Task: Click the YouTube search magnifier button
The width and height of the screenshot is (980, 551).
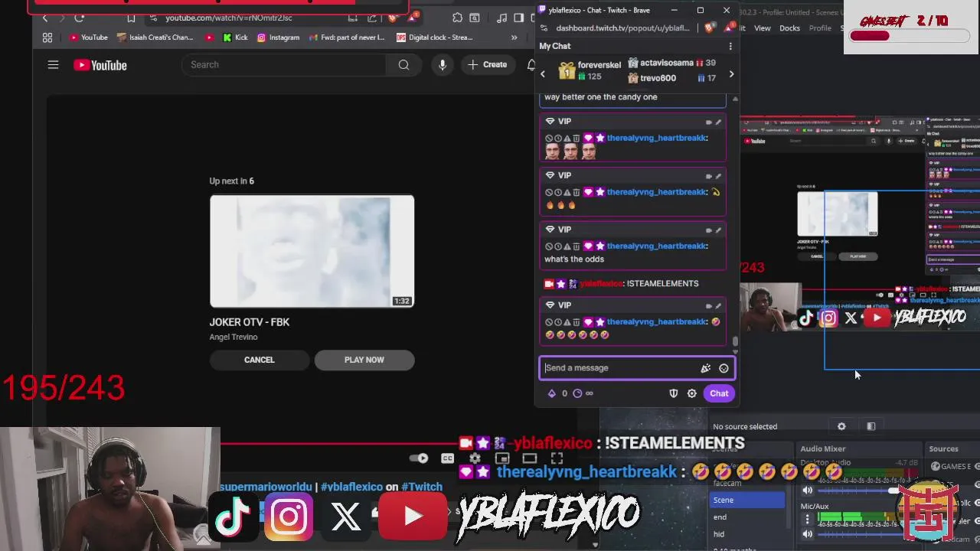Action: pyautogui.click(x=403, y=65)
